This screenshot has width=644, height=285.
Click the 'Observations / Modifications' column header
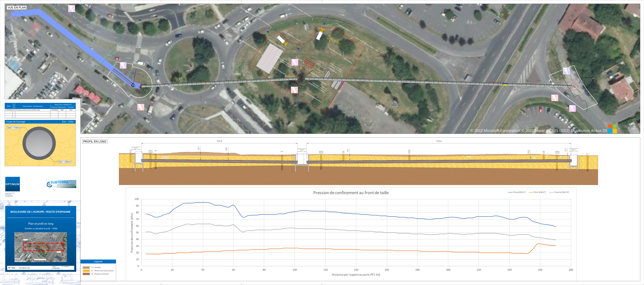pos(33,106)
